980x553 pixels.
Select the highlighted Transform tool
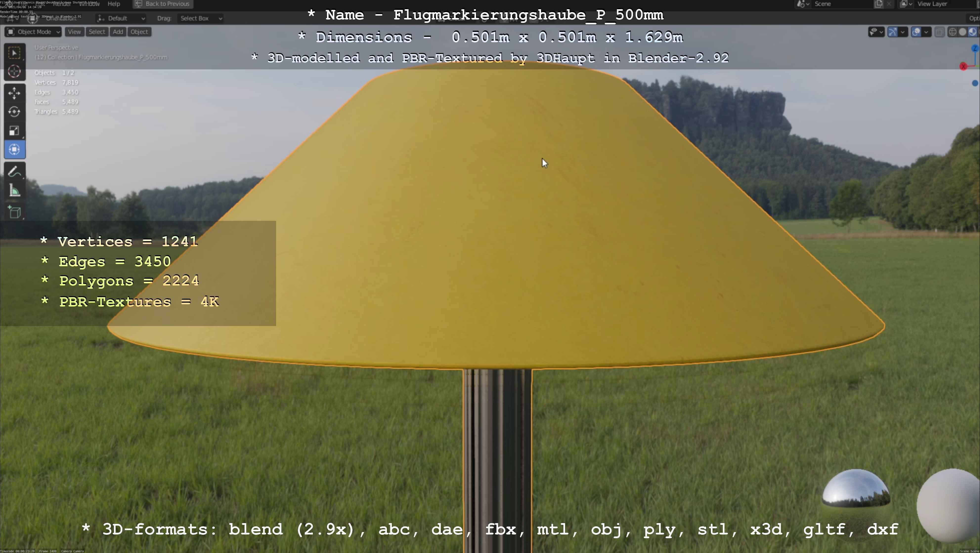[x=14, y=149]
